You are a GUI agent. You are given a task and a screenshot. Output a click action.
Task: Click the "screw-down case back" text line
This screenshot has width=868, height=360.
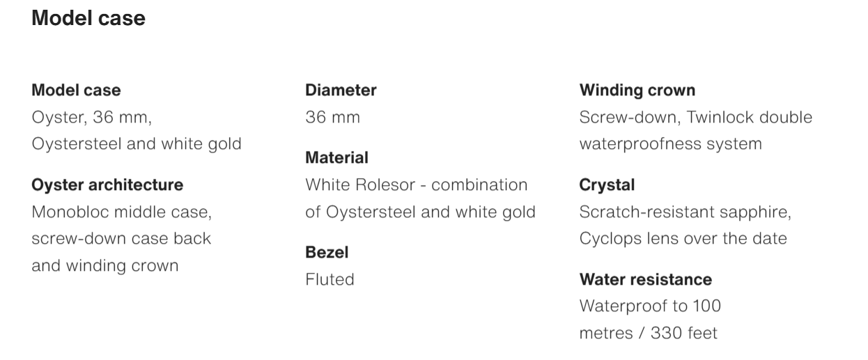tap(121, 239)
